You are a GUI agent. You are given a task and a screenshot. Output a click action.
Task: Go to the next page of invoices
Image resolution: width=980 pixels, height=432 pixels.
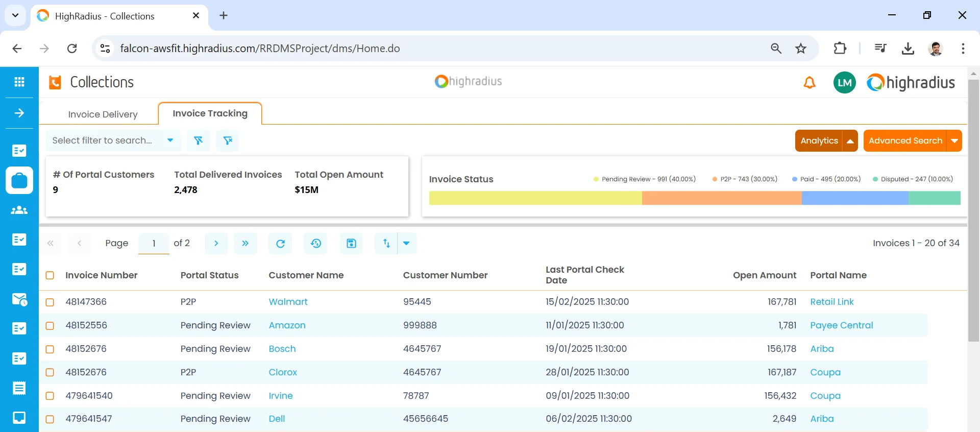[216, 244]
